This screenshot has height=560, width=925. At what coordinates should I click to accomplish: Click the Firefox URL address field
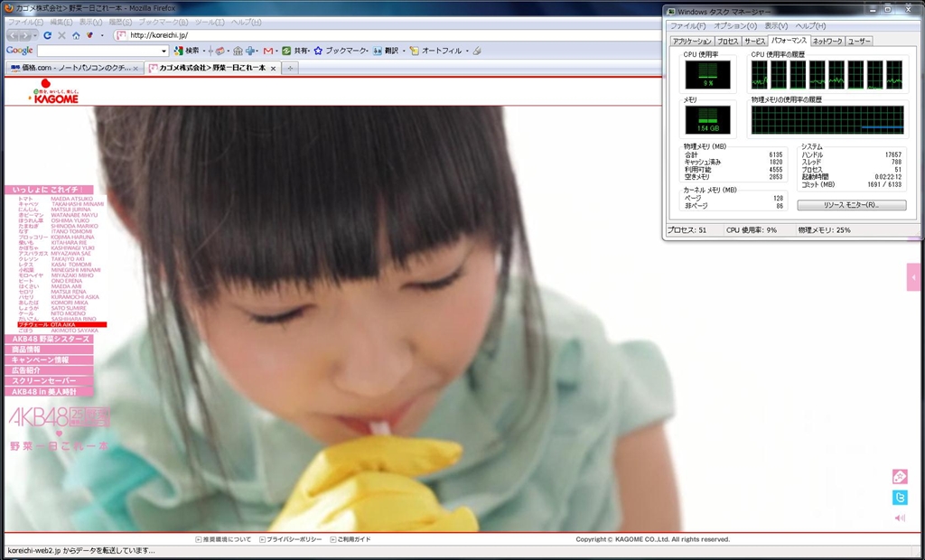pyautogui.click(x=389, y=35)
